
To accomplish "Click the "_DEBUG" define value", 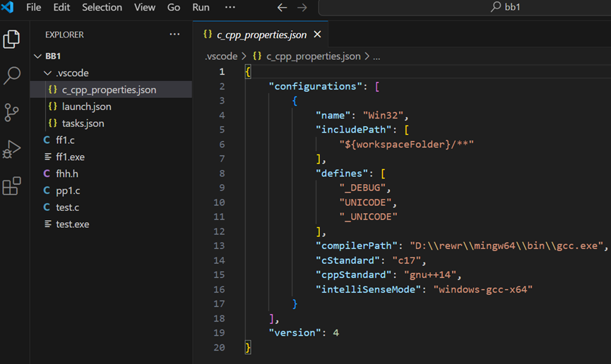I will [362, 188].
